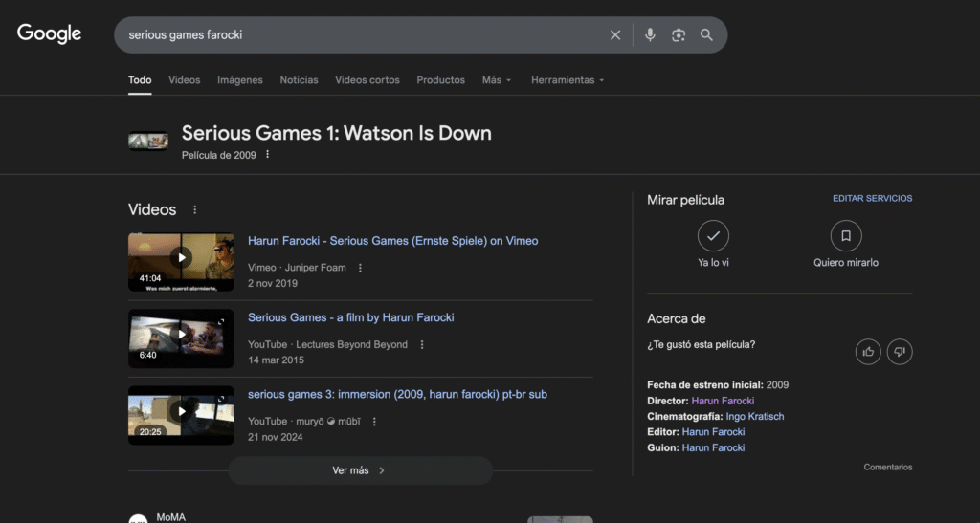Screen dimensions: 980x523
Task: Click the Google logo
Action: point(50,34)
